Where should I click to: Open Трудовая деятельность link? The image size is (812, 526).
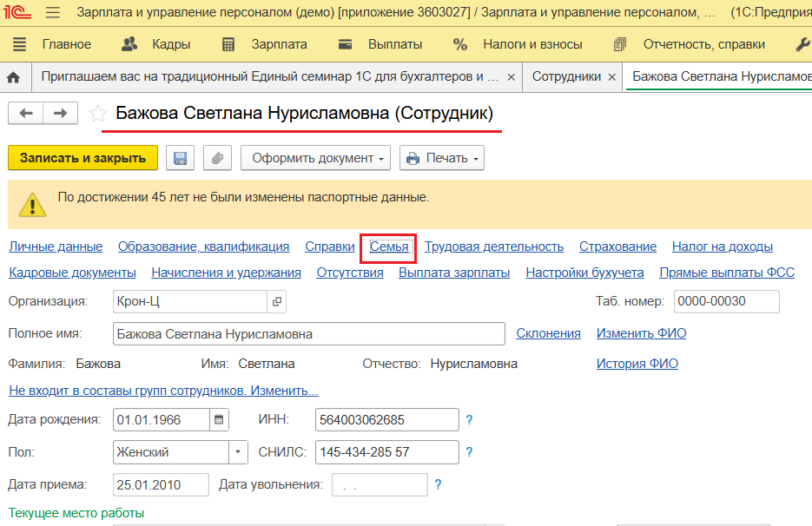coord(494,247)
